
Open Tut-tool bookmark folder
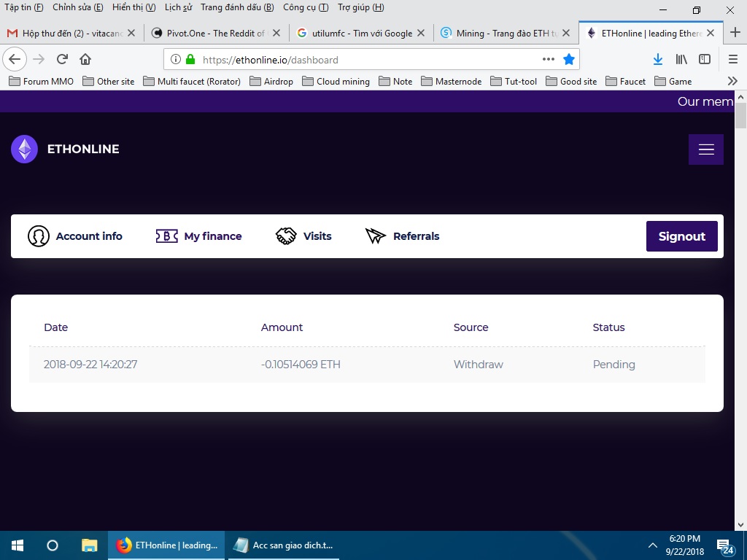coord(514,82)
